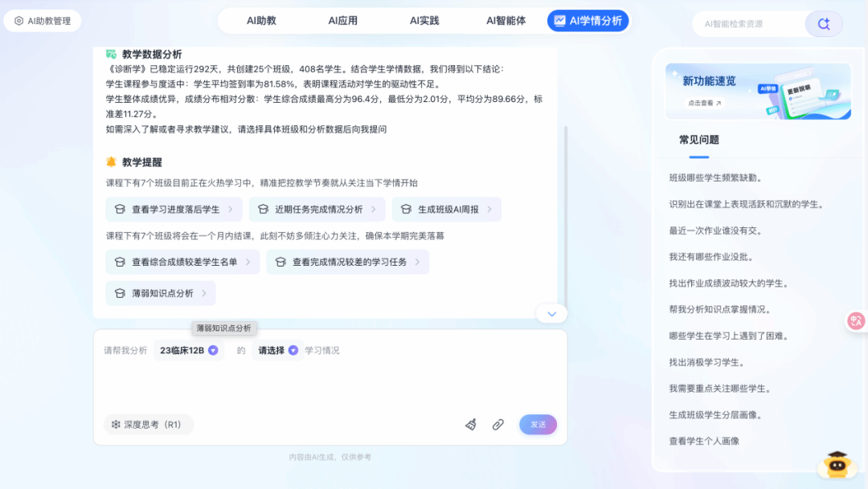Click the AI search magnifier icon
Screen dimensions: 868x489
click(823, 24)
